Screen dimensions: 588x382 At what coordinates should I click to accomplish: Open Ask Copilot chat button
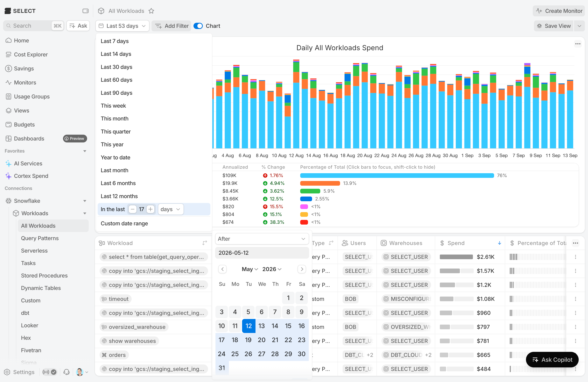(552, 360)
